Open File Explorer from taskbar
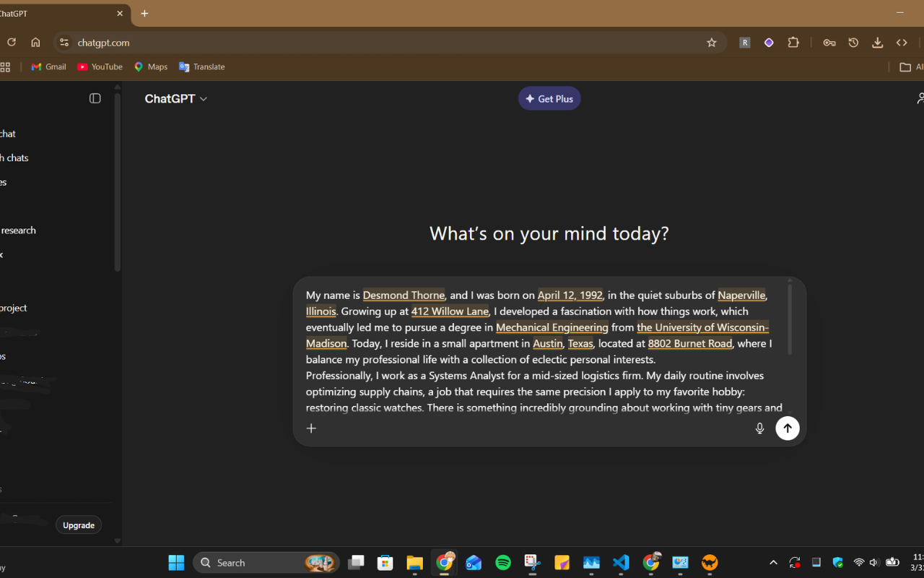This screenshot has width=924, height=578. (x=414, y=563)
